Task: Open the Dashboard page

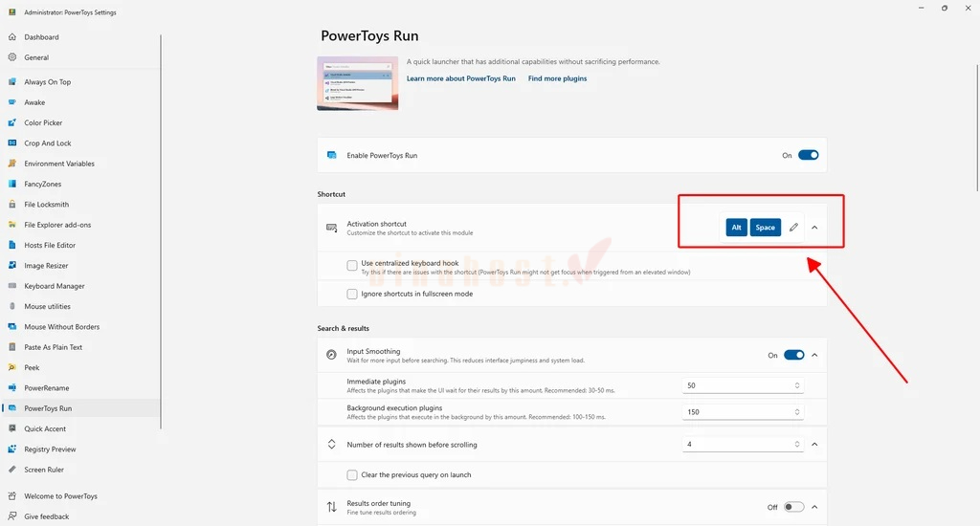Action: coord(41,37)
